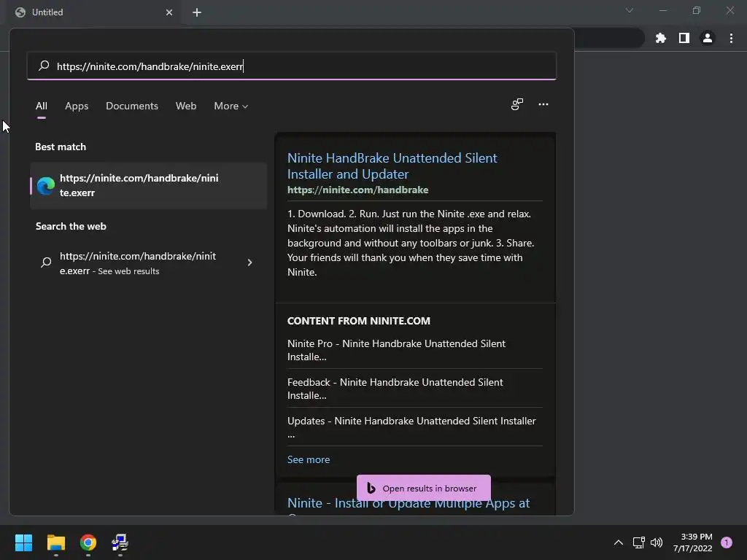
Task: Open Ninite Pro - Ninite Handbrake link
Action: (x=396, y=350)
